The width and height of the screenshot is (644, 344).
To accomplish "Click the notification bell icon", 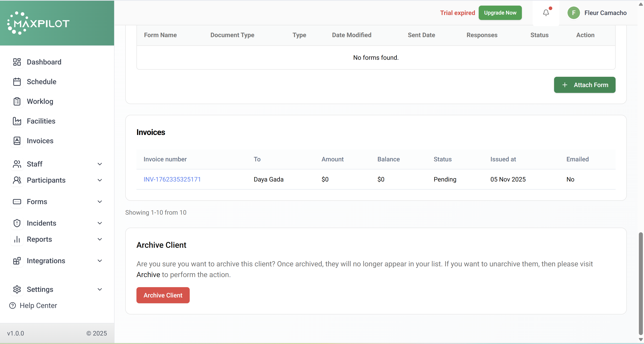I will click(546, 13).
